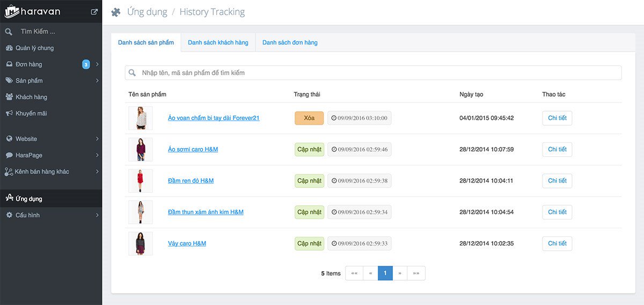
Task: Click the magnifier icon in product search box
Action: coord(132,72)
